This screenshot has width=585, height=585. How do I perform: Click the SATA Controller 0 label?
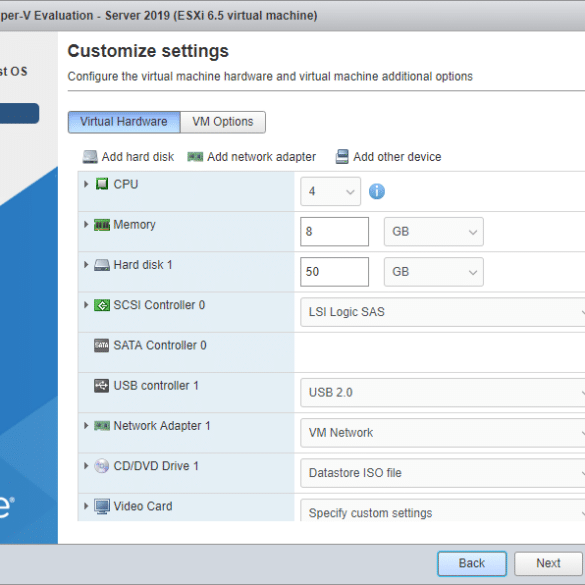tap(160, 345)
